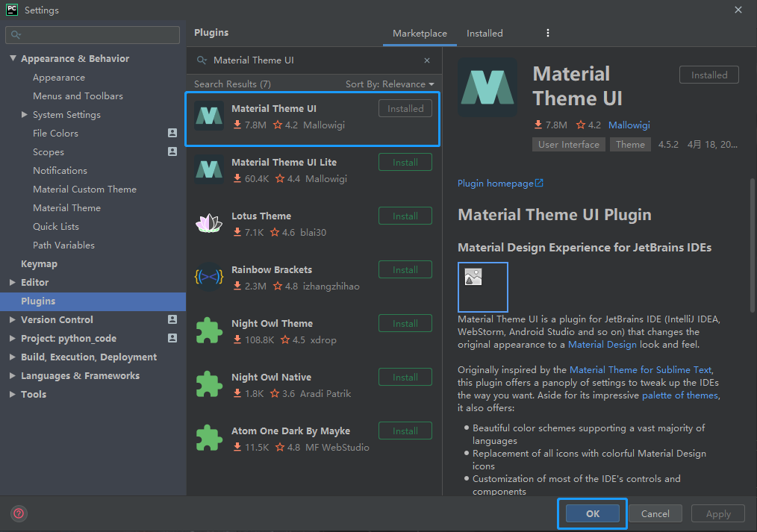Click the profile icon beside Project: python_code
The height and width of the screenshot is (532, 757).
click(x=172, y=338)
